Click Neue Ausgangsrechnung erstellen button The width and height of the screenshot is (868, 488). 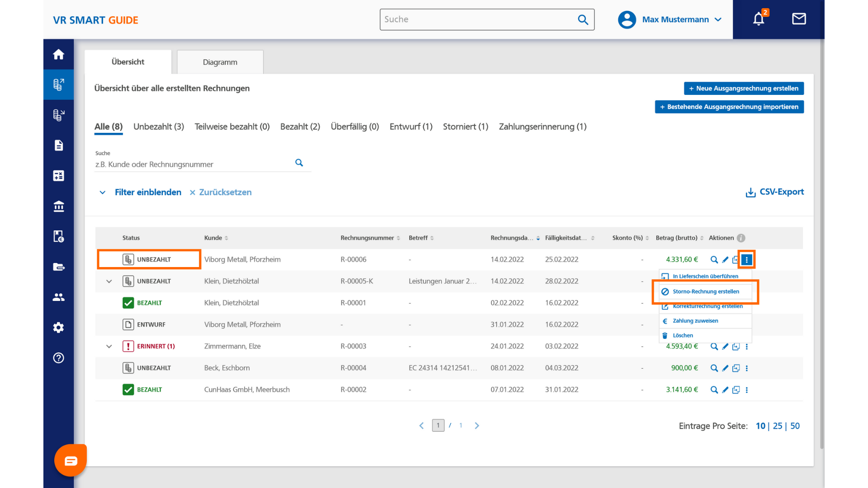(744, 88)
